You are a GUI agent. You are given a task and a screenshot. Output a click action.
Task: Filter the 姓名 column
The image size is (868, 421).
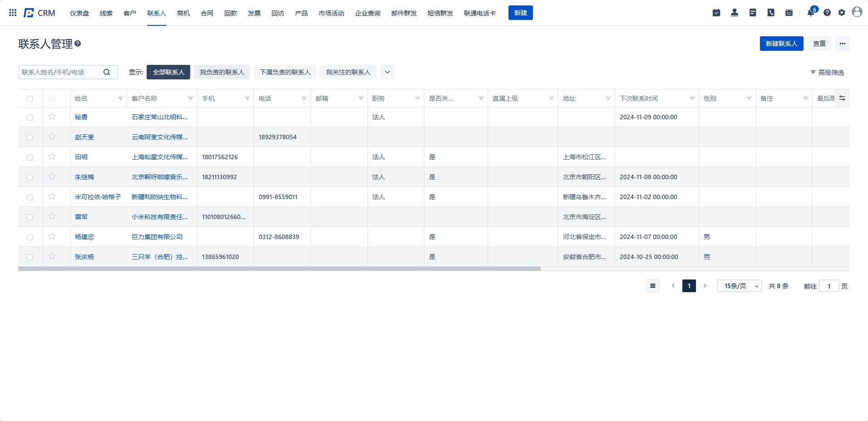coord(120,98)
